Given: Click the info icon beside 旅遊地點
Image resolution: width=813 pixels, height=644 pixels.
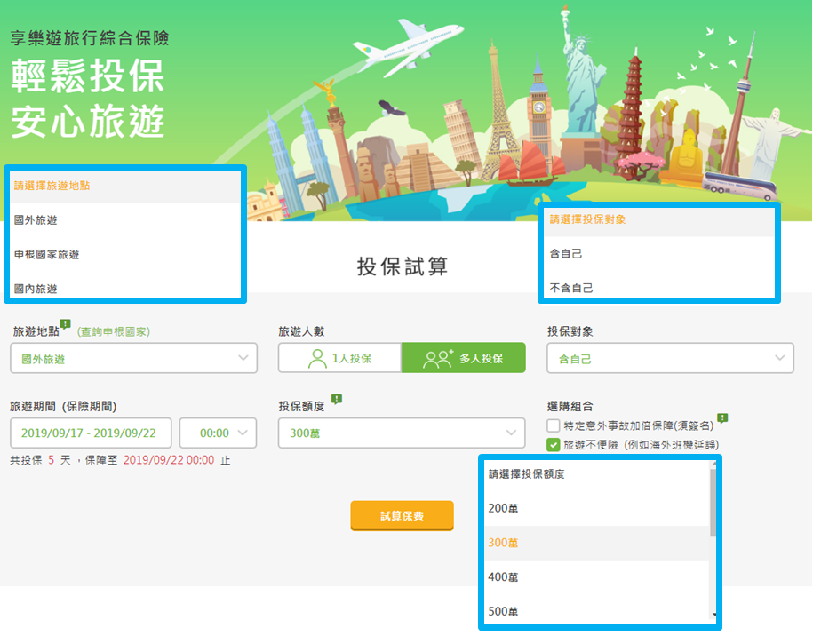Looking at the screenshot, I should (x=65, y=324).
